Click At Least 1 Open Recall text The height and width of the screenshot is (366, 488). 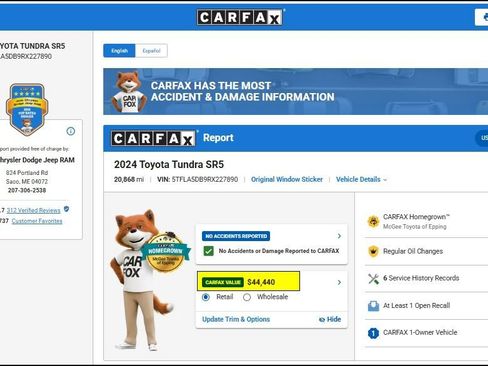tap(416, 305)
